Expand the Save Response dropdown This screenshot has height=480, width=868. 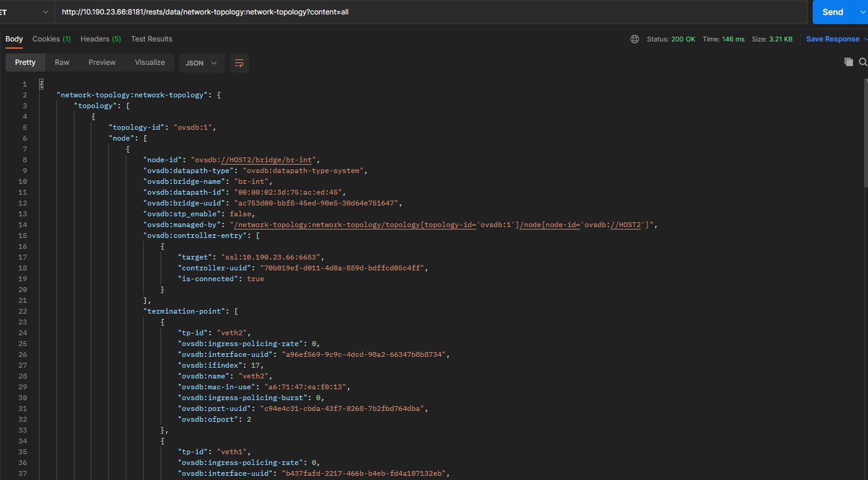864,39
